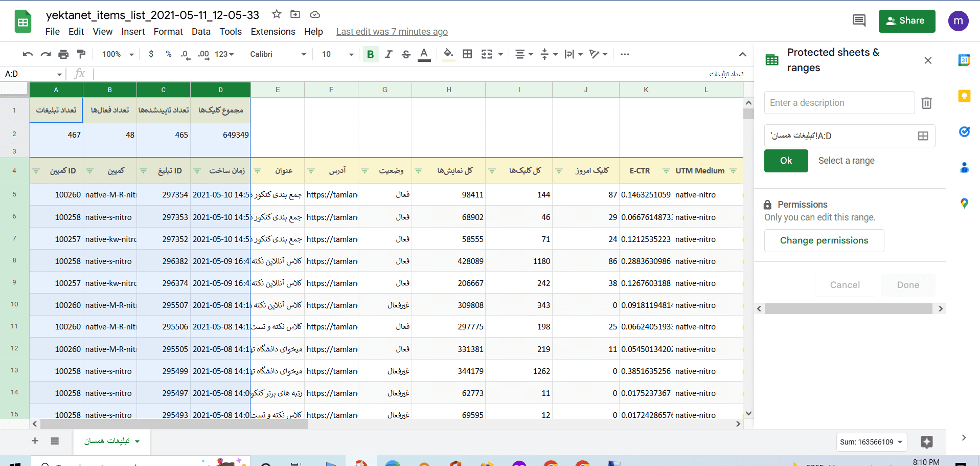
Task: Open Google Maps side panel icon
Action: point(964,203)
